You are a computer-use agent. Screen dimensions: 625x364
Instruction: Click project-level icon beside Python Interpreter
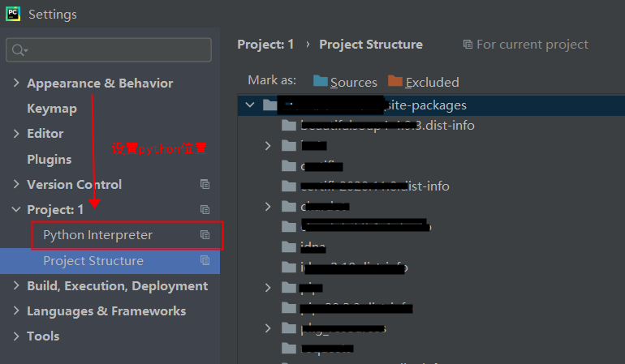point(205,235)
